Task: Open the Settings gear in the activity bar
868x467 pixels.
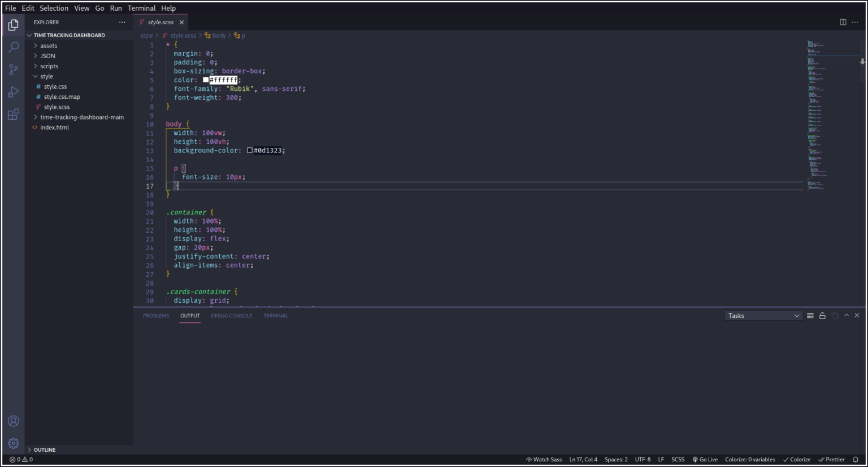Action: [14, 443]
